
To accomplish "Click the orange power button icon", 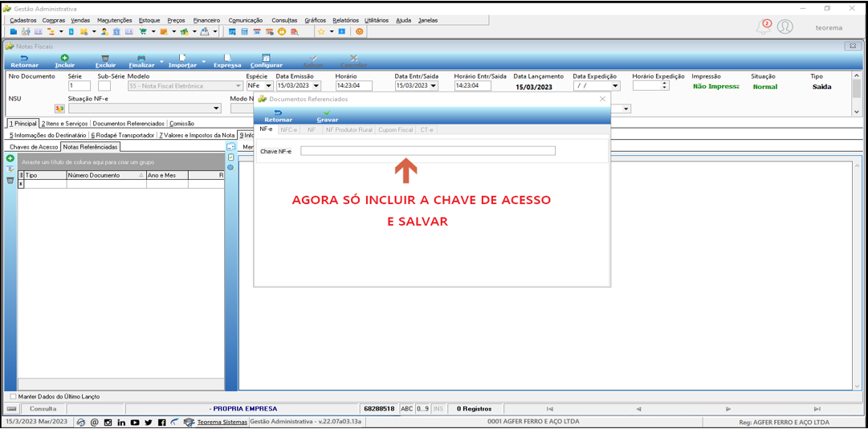I will click(x=359, y=31).
